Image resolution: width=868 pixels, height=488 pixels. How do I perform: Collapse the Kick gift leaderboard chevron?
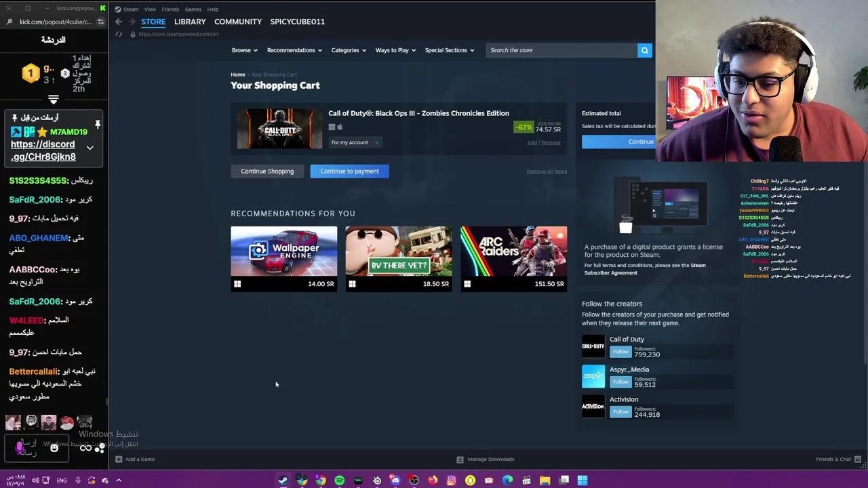53,100
